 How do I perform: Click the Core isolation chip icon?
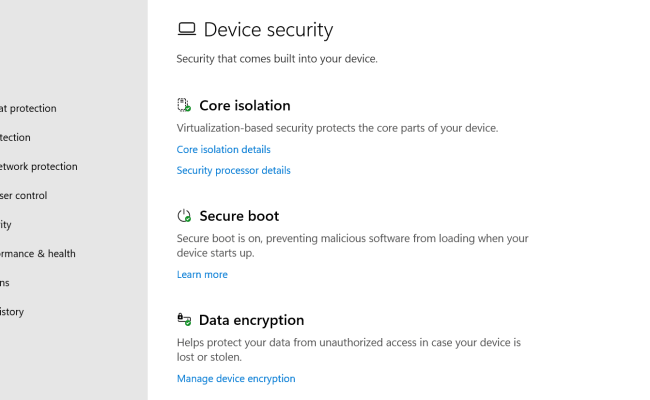(x=184, y=105)
